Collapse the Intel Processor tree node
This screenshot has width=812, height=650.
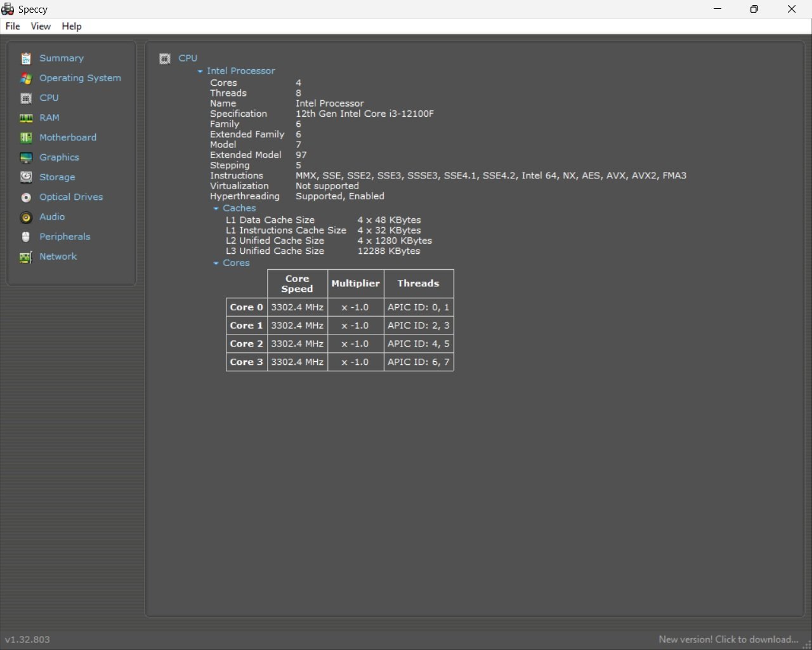coord(200,71)
